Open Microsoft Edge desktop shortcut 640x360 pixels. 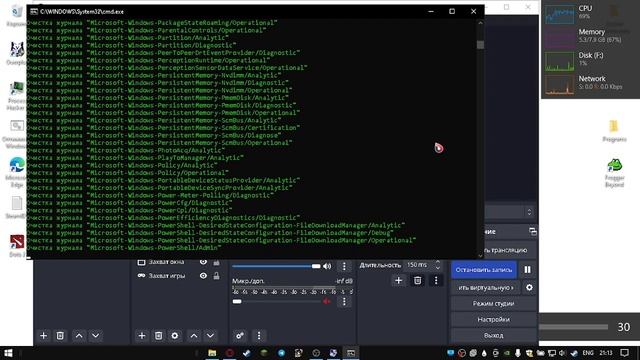click(17, 171)
